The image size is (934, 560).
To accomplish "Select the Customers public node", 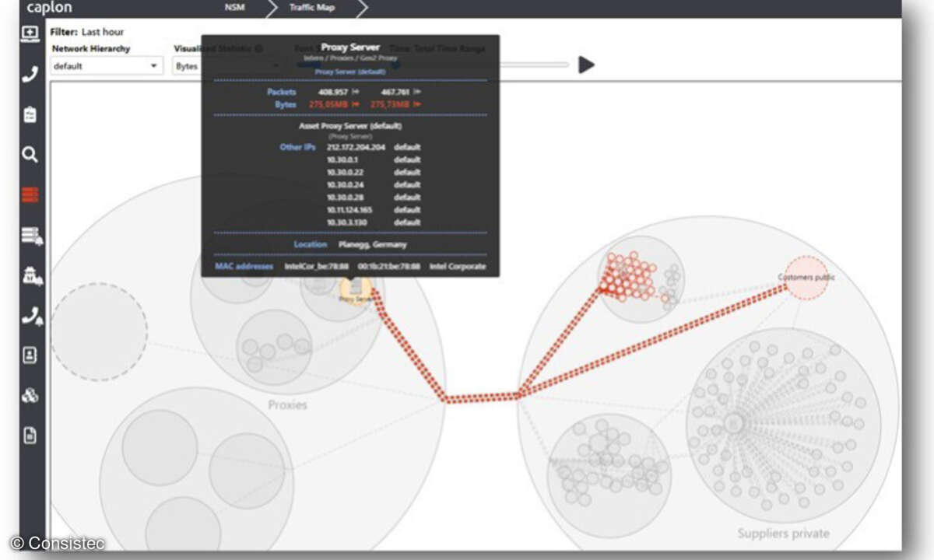I will (x=806, y=278).
